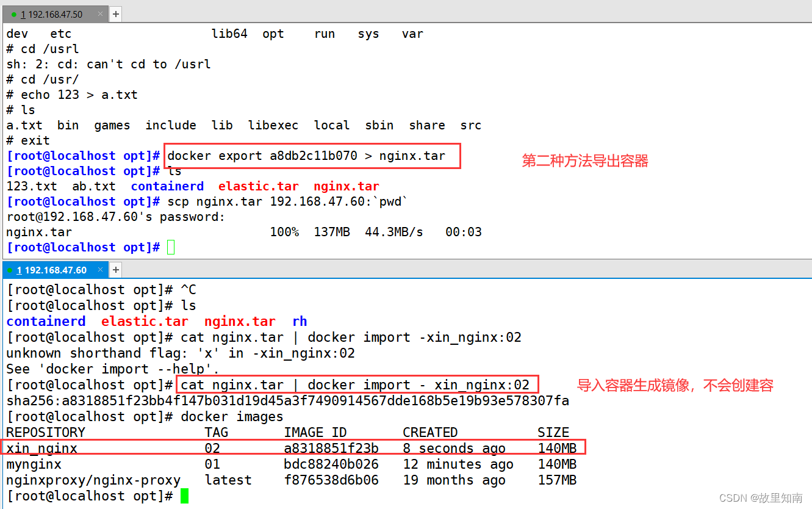The width and height of the screenshot is (812, 509).
Task: Click "docker export a8db2c11b070 > nginx.tar" command
Action: click(306, 156)
